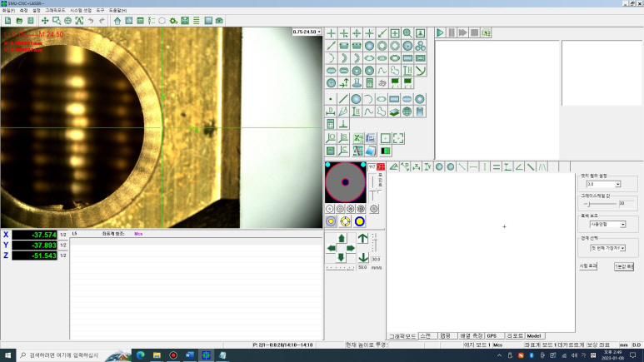Click the Home icon in the toolbar

click(117, 20)
